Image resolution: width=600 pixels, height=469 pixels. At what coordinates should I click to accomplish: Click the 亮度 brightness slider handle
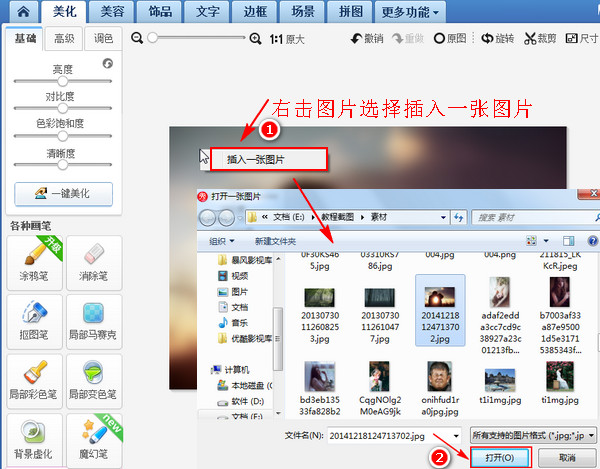click(x=62, y=81)
